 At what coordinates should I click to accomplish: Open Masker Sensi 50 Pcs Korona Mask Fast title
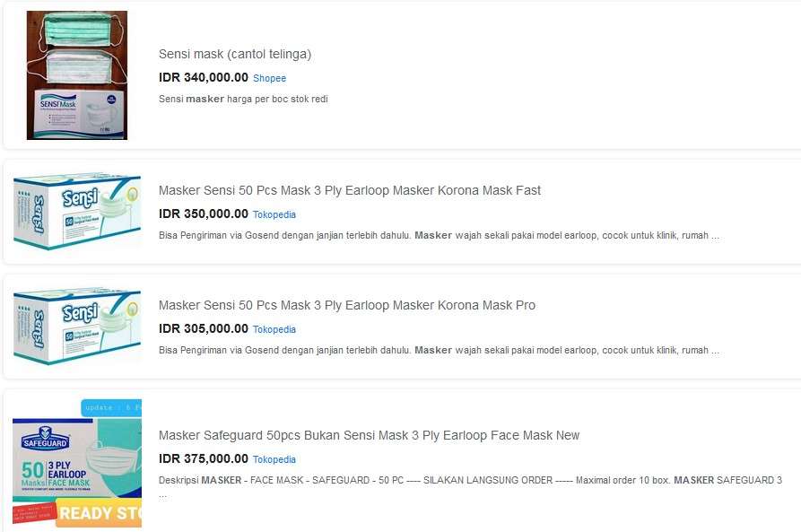[350, 190]
